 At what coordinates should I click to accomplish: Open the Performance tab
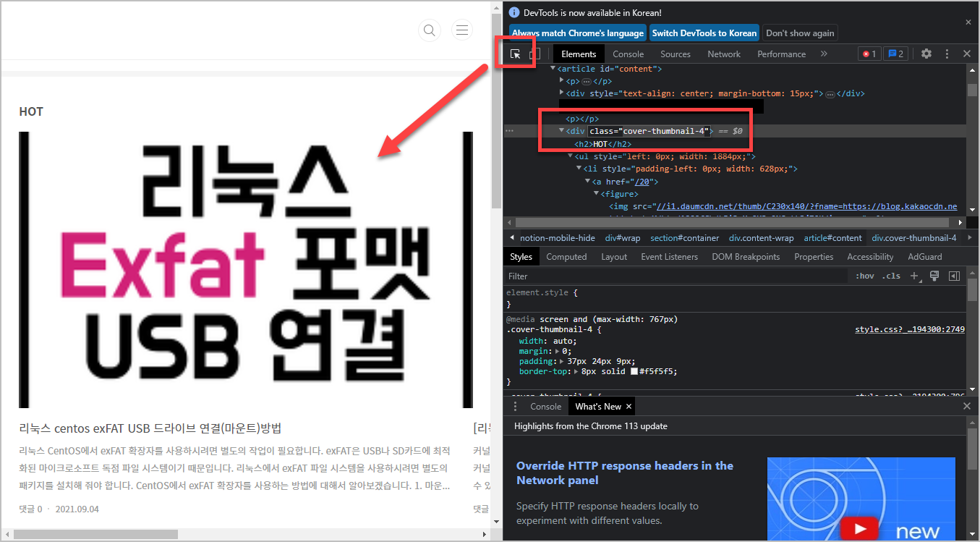coord(781,54)
